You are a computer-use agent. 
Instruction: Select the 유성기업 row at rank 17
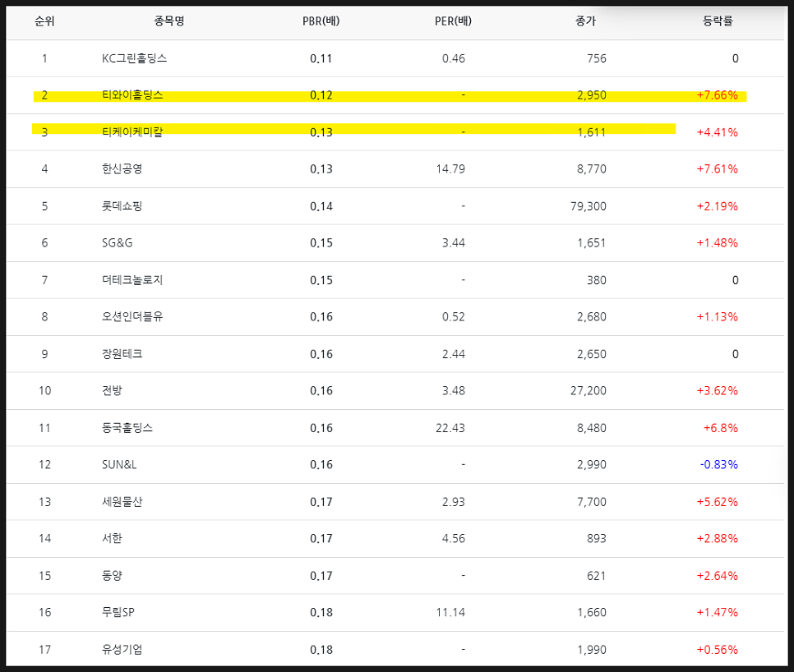[396, 649]
